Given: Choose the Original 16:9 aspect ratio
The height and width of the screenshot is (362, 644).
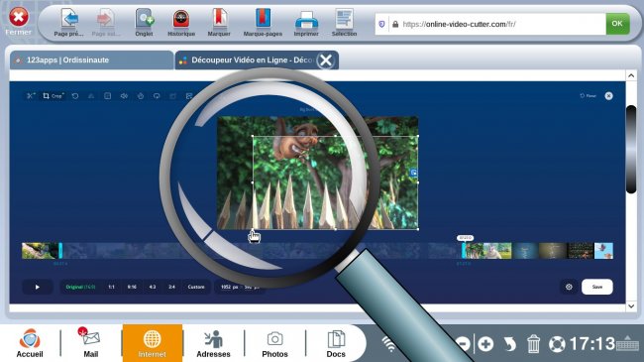Looking at the screenshot, I should coord(80,287).
